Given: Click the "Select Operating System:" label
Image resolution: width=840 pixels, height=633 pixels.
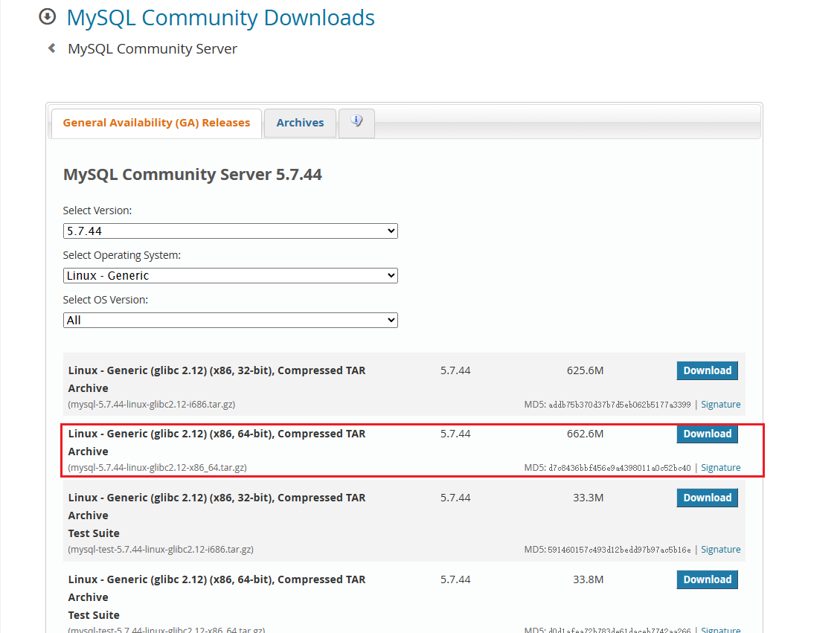Looking at the screenshot, I should [x=121, y=255].
